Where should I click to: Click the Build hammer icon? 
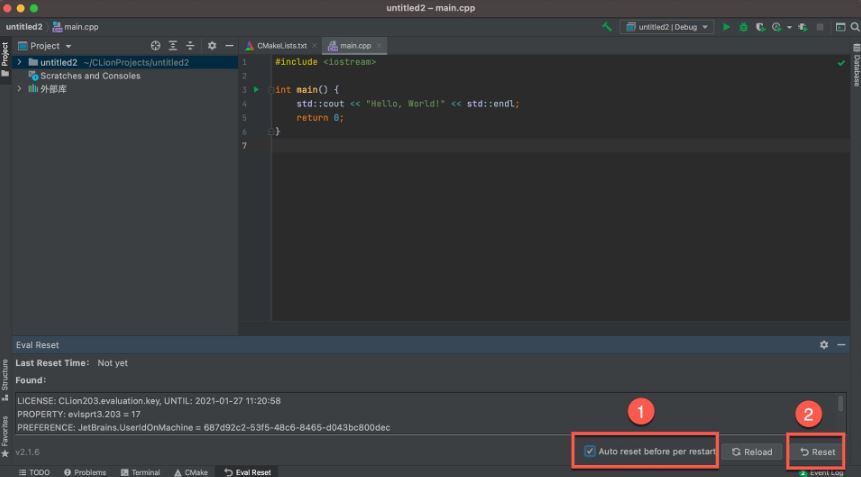point(607,26)
